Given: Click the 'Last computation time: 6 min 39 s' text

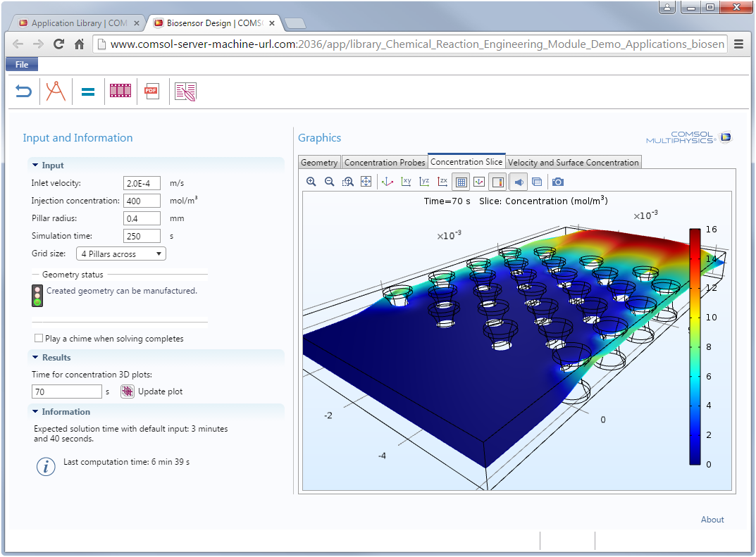Looking at the screenshot, I should (x=126, y=462).
